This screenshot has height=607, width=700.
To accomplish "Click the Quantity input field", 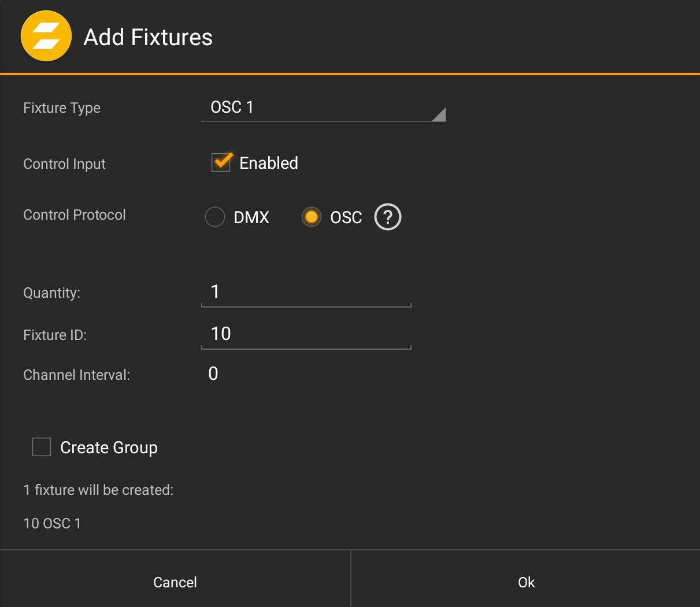I will click(x=306, y=292).
